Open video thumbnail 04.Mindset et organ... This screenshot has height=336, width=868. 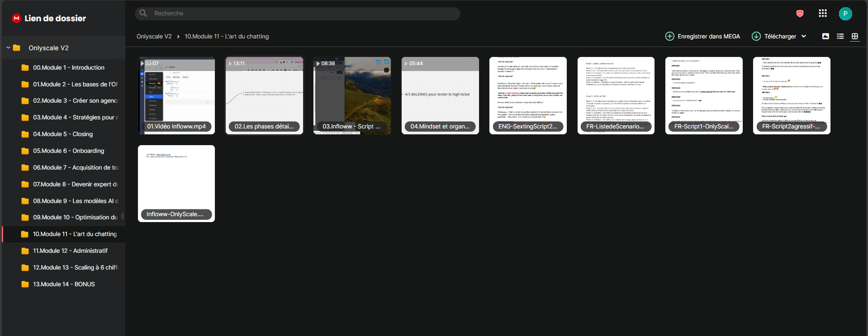click(440, 95)
